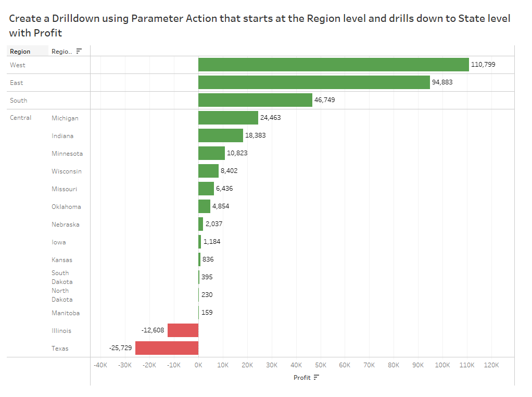The width and height of the screenshot is (532, 397).
Task: Click the Profit axis title
Action: (302, 378)
